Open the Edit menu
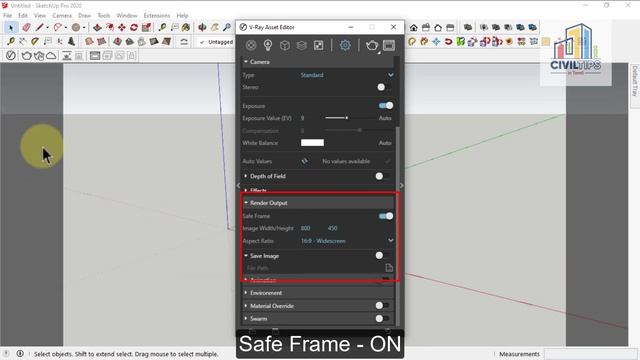Viewport: 640px width, 360px height. (23, 16)
